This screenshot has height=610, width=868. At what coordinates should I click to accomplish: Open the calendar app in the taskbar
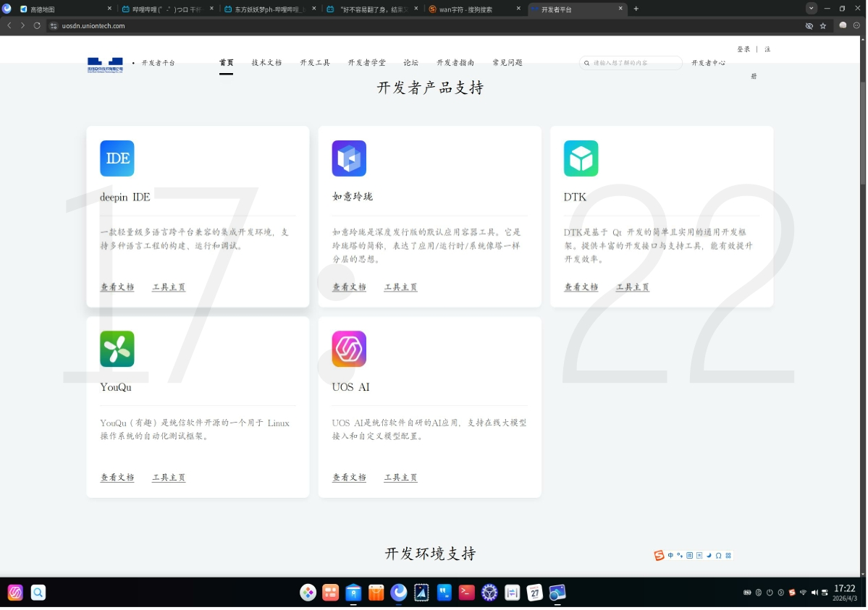point(535,592)
